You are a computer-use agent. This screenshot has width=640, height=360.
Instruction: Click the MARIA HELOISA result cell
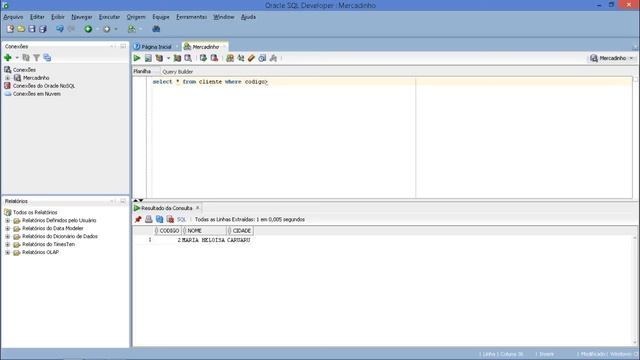click(x=203, y=240)
